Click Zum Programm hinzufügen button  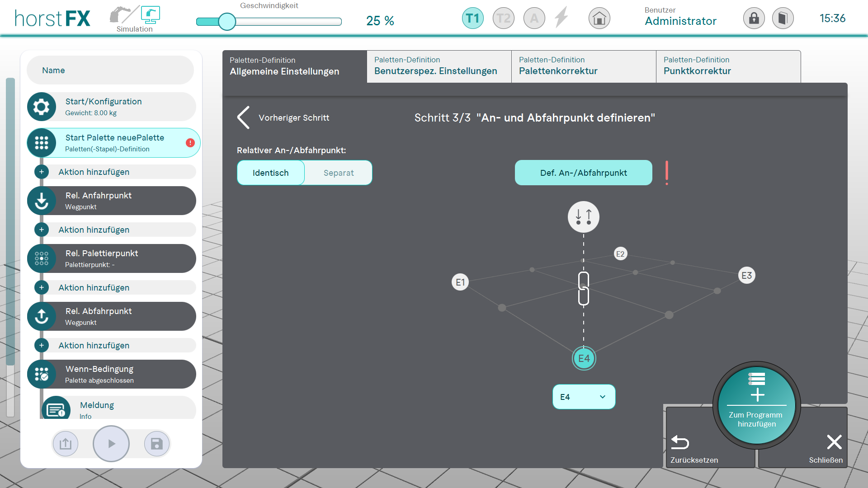(756, 405)
